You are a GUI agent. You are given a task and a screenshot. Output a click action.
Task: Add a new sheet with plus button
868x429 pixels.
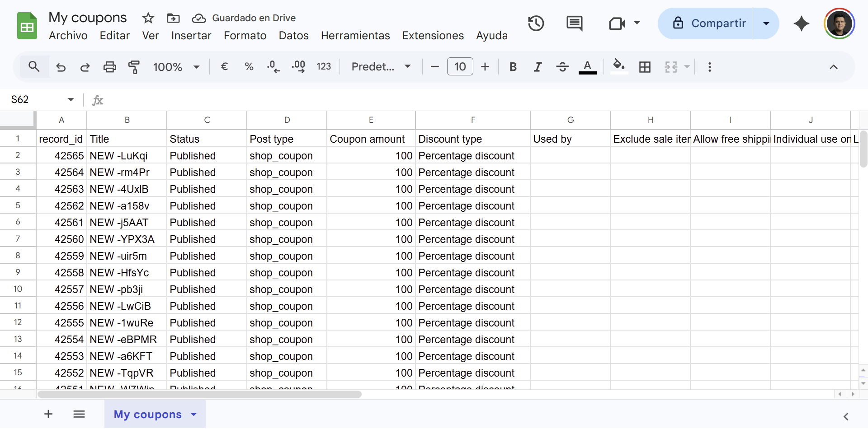pos(48,414)
